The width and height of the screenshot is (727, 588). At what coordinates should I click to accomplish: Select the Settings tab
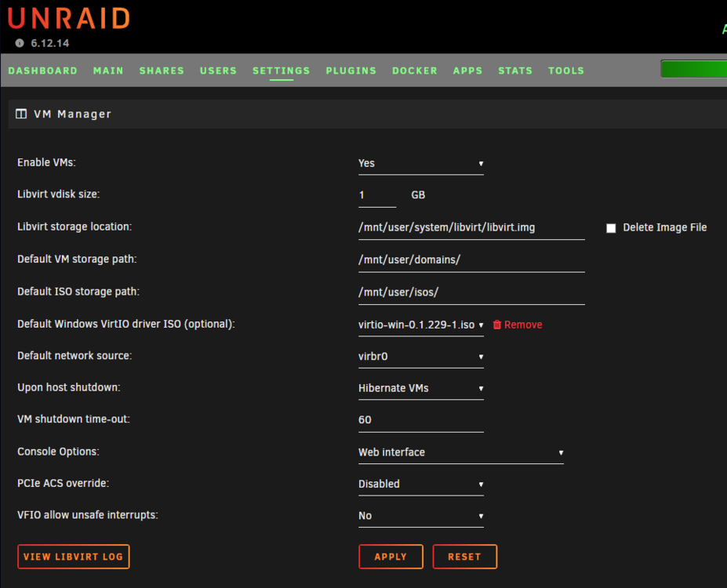(282, 71)
